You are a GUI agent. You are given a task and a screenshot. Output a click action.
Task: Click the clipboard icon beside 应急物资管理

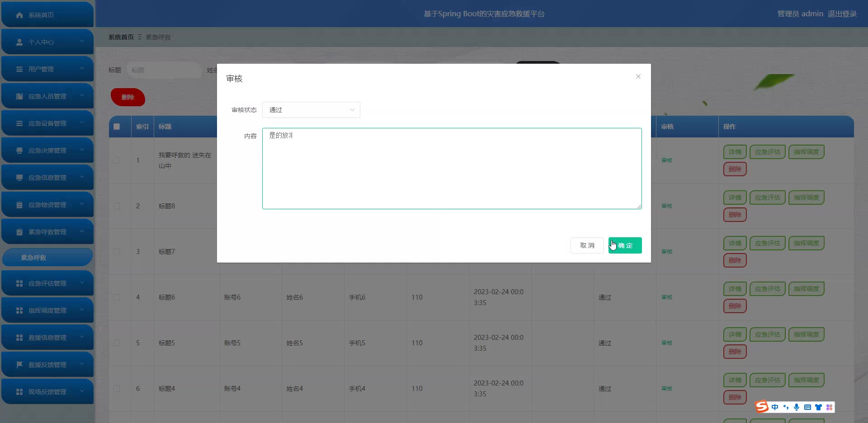tap(19, 205)
